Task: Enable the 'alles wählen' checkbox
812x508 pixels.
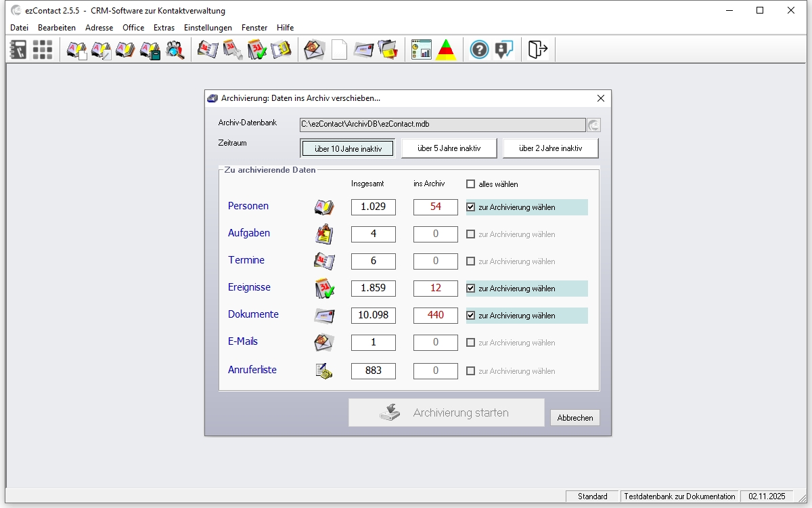Action: pyautogui.click(x=471, y=184)
